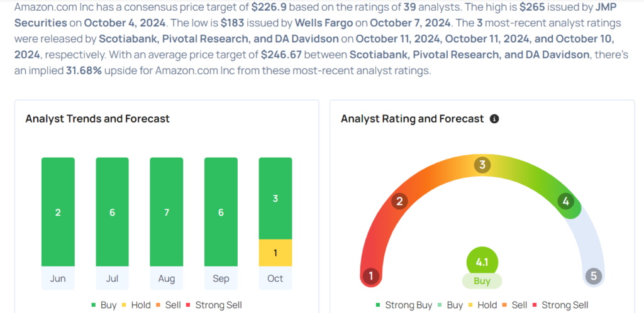Click the Analyst Trends and Forecast heading
The width and height of the screenshot is (644, 313).
(97, 119)
